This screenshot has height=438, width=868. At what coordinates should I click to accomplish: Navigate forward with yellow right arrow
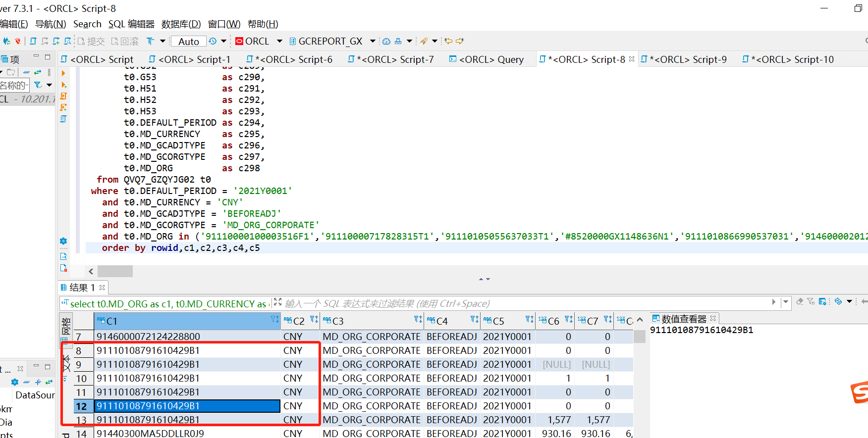460,41
